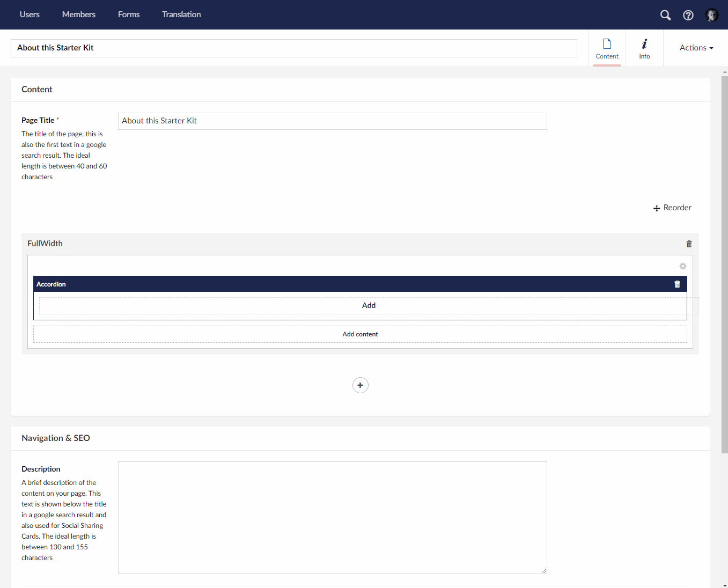Open the Forms section
Screen dimensions: 728x588
tap(128, 14)
